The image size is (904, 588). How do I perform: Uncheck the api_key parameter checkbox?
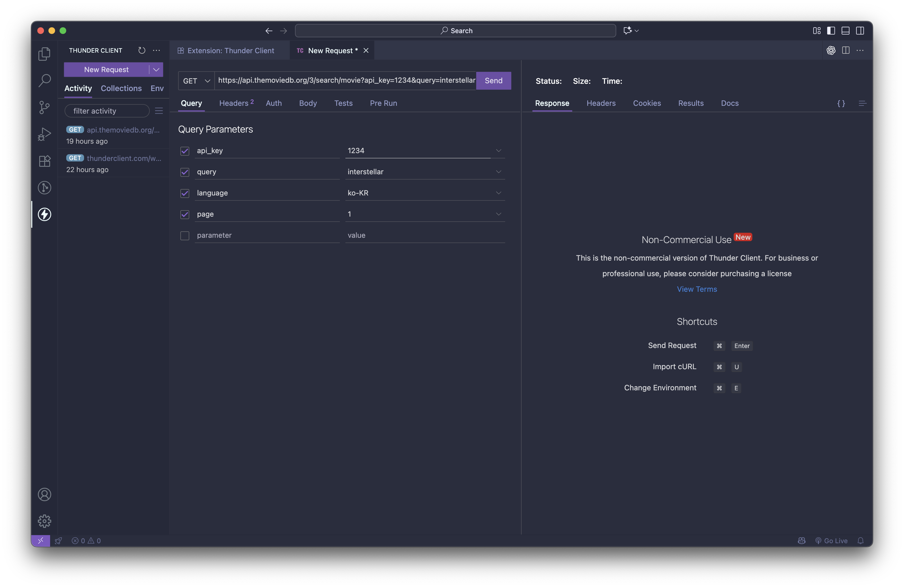tap(185, 151)
